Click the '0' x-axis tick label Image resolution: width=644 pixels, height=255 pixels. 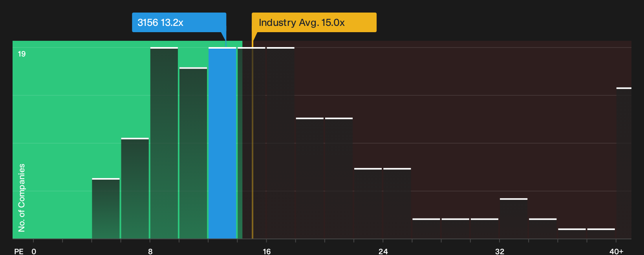click(x=34, y=251)
